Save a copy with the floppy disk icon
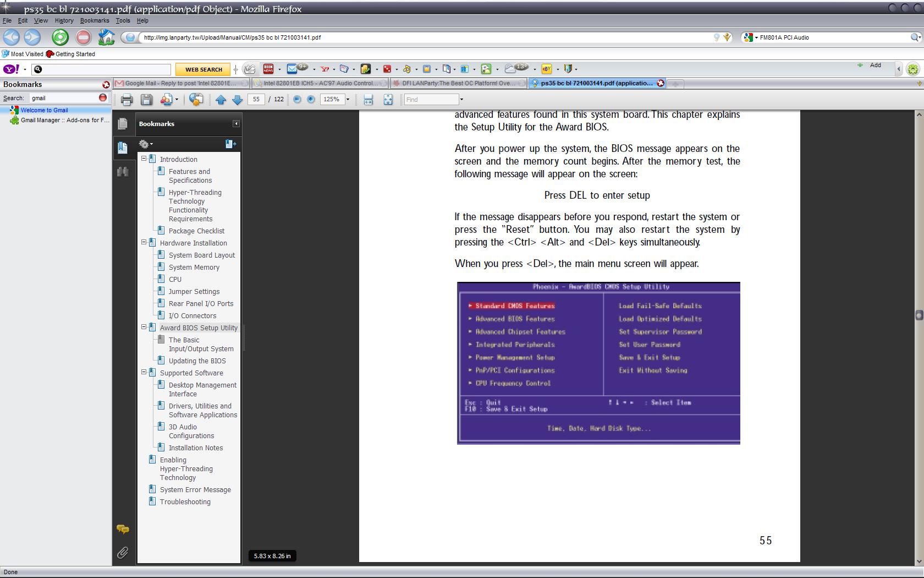This screenshot has height=578, width=924. 146,100
